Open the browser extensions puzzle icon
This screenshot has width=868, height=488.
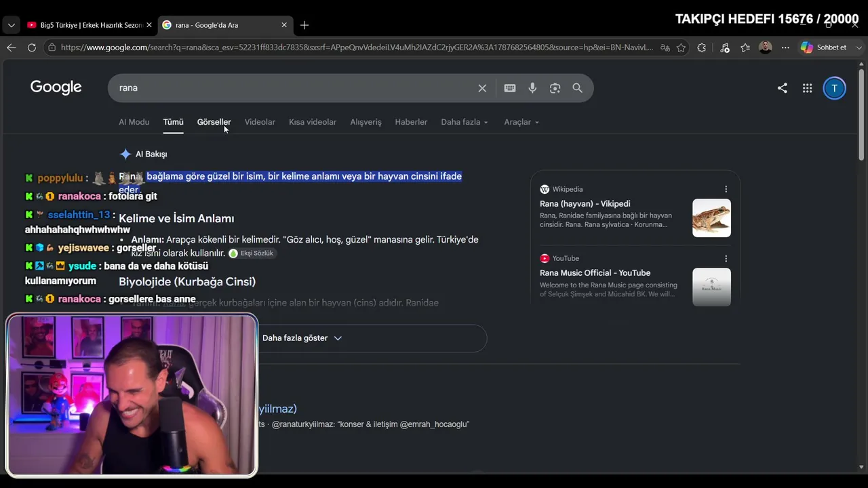point(702,47)
